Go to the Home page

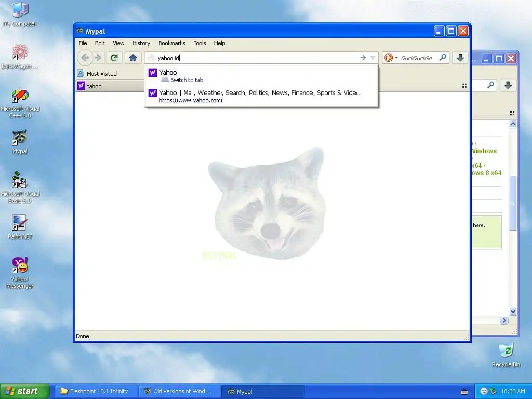(132, 58)
